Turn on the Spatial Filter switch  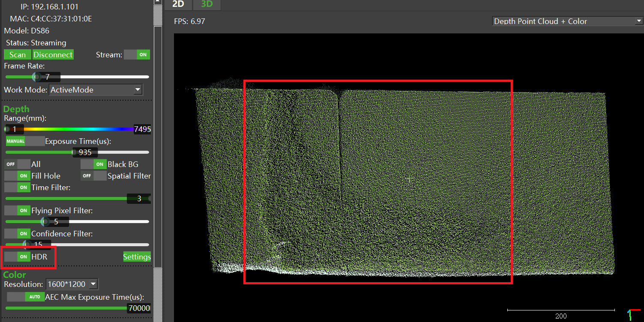[x=93, y=176]
